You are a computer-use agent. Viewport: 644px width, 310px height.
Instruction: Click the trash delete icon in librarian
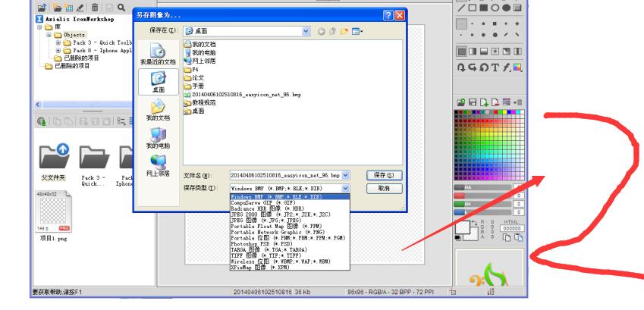(95, 8)
